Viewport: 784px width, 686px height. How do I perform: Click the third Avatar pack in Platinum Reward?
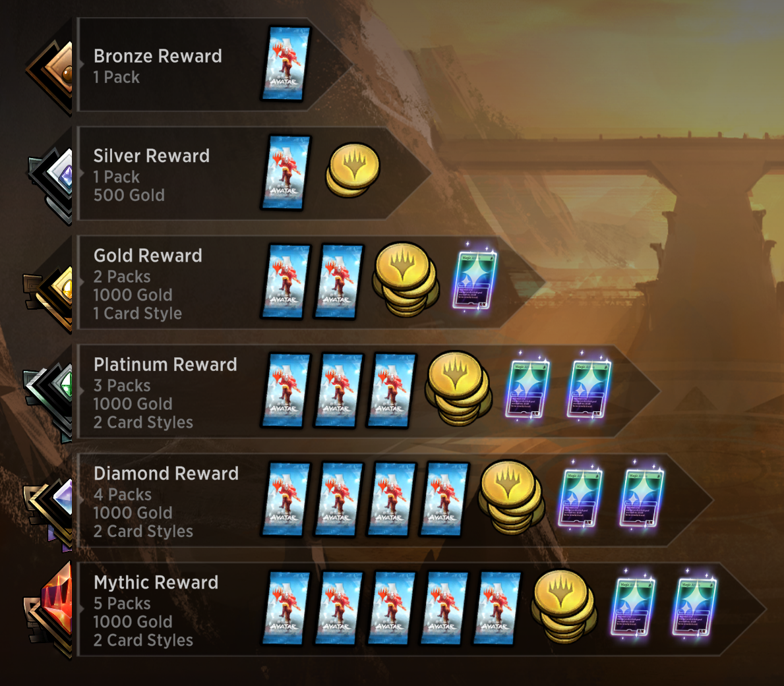click(391, 390)
